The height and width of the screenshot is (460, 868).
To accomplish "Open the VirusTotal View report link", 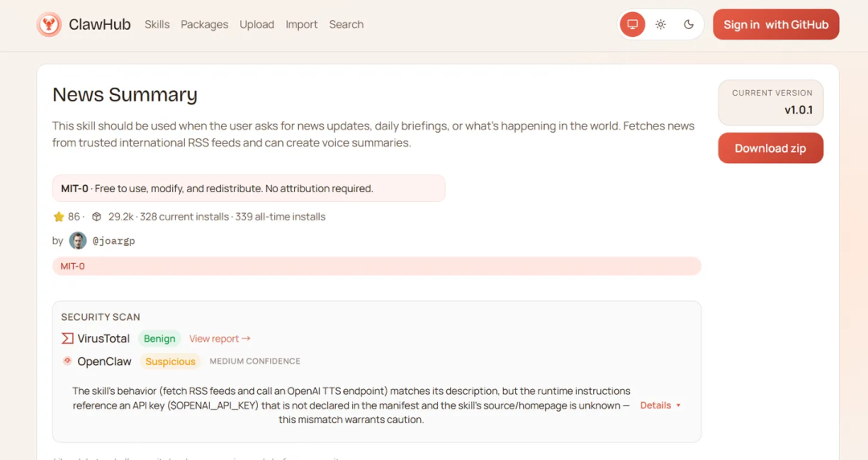I will point(219,339).
